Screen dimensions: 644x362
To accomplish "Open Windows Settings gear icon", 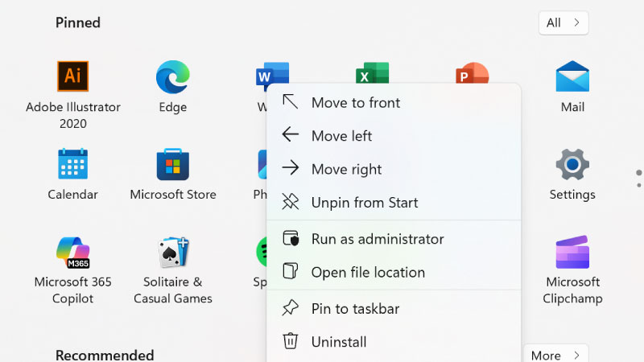I will pyautogui.click(x=572, y=165).
